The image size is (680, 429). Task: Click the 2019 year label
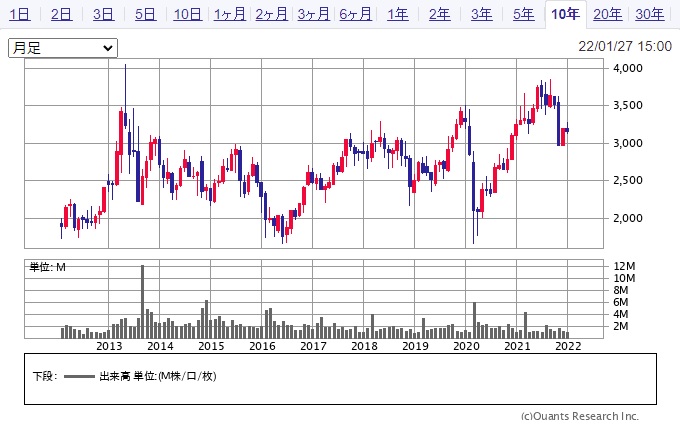[415, 346]
